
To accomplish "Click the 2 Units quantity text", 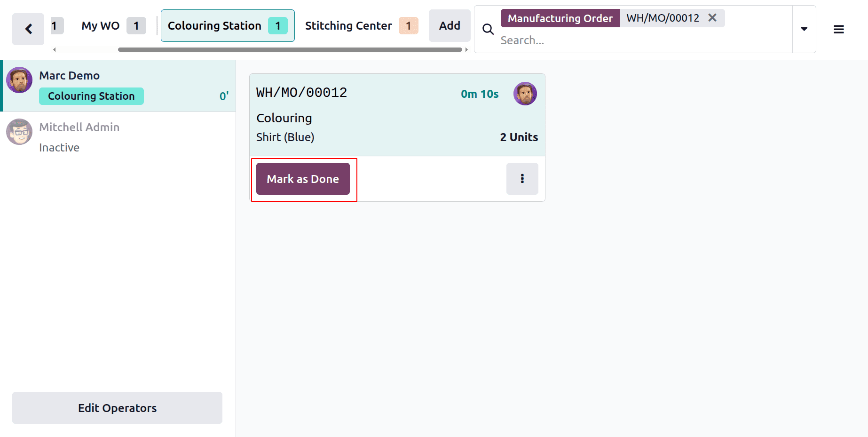I will pyautogui.click(x=519, y=137).
